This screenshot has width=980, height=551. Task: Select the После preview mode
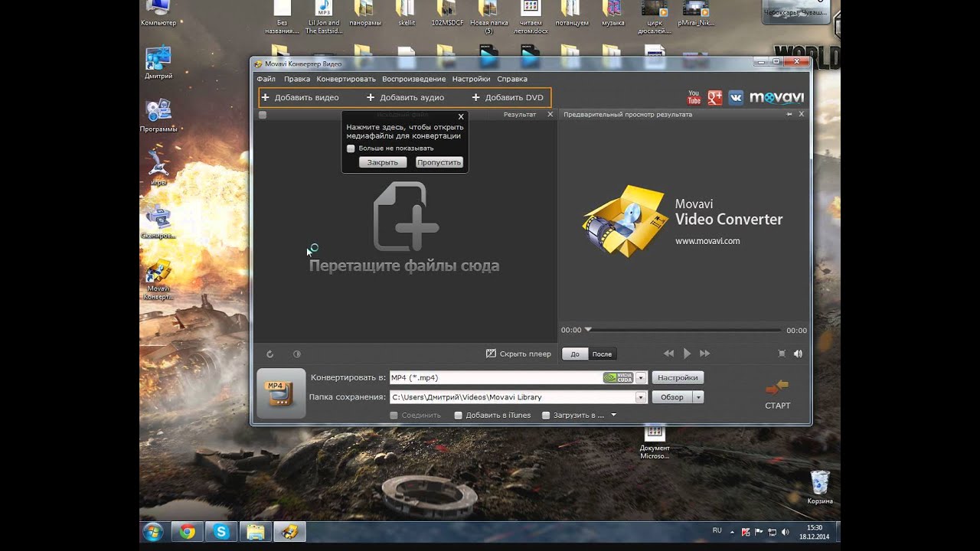[x=603, y=354]
